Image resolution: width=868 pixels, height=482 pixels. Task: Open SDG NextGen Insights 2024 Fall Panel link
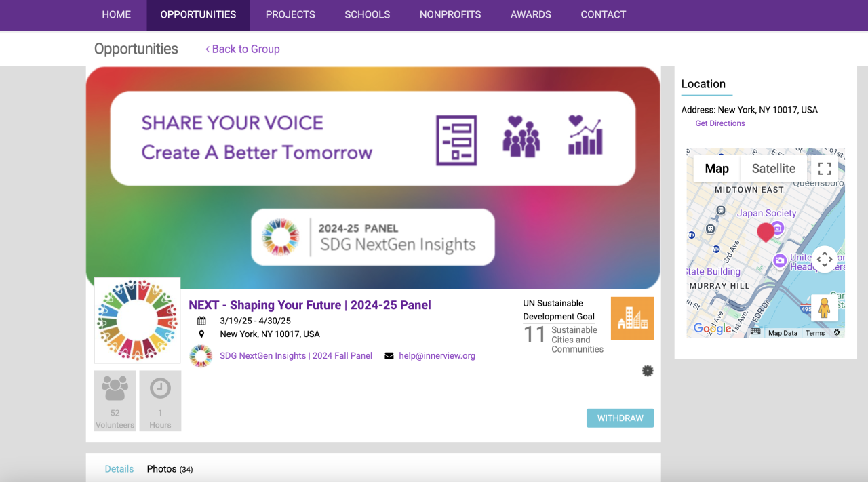(296, 356)
